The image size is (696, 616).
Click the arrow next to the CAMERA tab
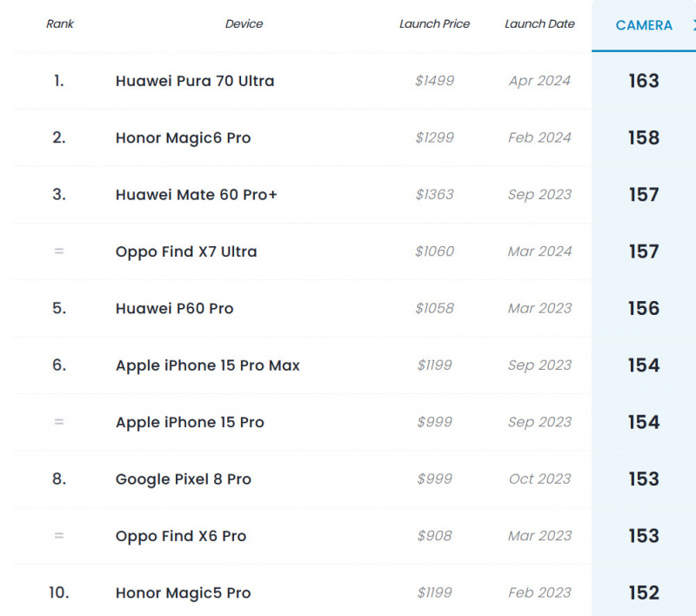click(x=693, y=25)
